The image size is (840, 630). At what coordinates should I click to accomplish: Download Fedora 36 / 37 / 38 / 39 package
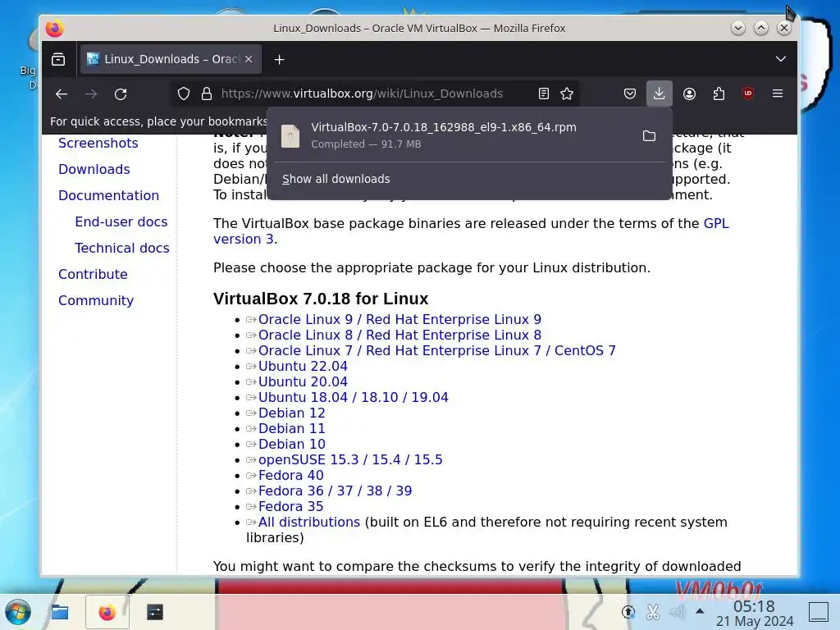tap(335, 491)
